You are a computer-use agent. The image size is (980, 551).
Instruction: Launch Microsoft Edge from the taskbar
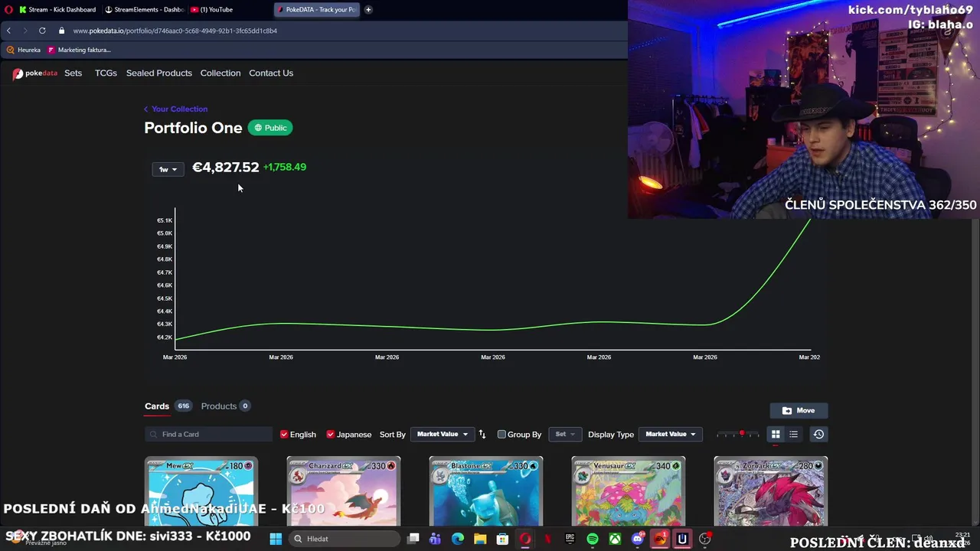(458, 539)
